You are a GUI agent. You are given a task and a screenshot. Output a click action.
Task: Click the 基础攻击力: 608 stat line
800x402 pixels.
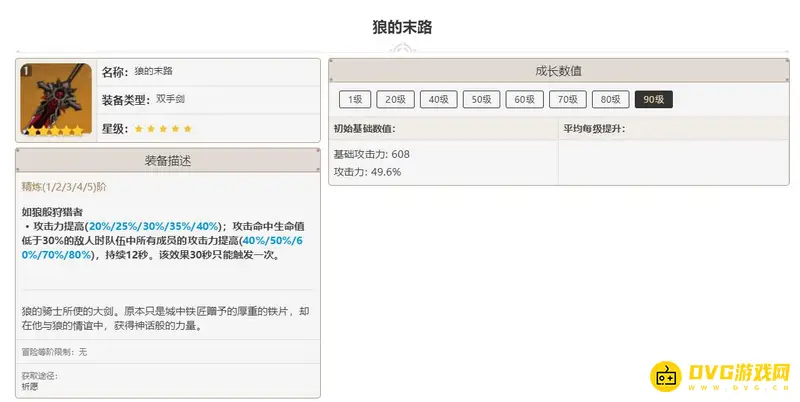371,154
